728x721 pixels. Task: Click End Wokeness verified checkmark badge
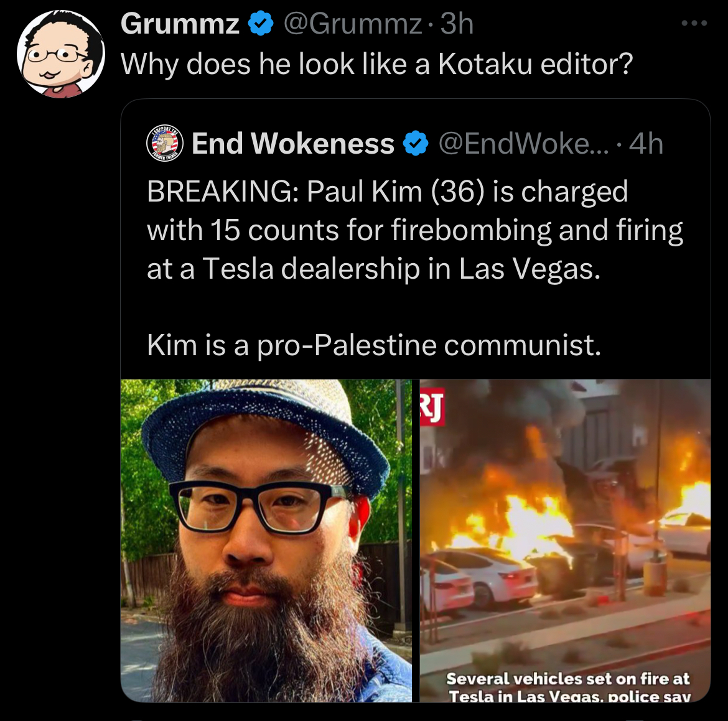(x=416, y=143)
